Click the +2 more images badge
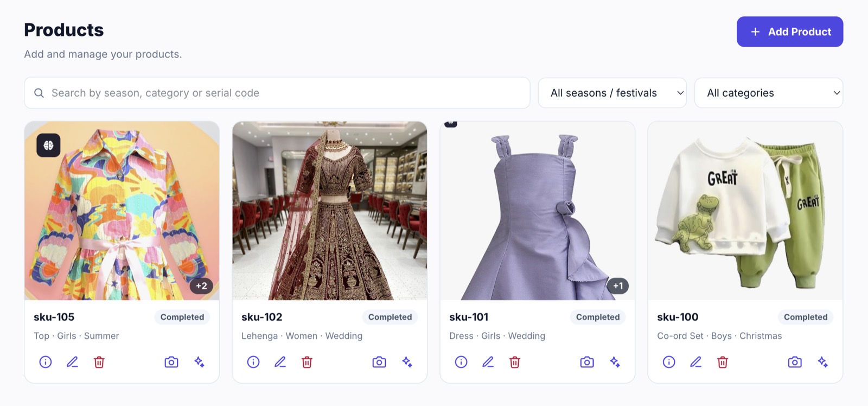The width and height of the screenshot is (868, 406). pyautogui.click(x=201, y=286)
